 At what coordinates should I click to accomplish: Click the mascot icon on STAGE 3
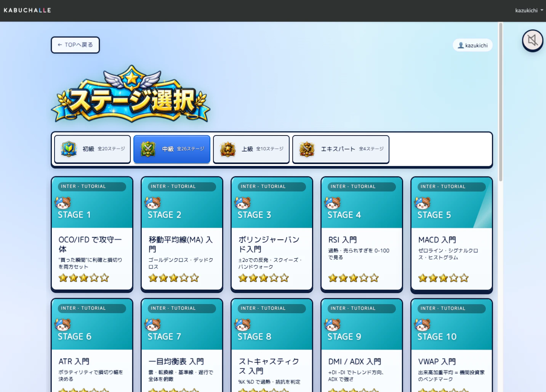(x=243, y=203)
